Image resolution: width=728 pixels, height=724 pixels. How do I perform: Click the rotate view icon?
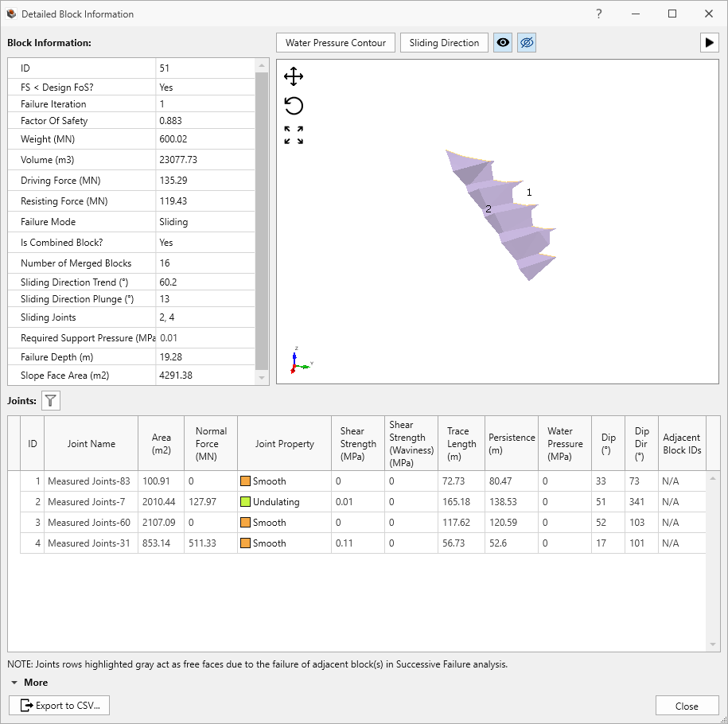294,106
